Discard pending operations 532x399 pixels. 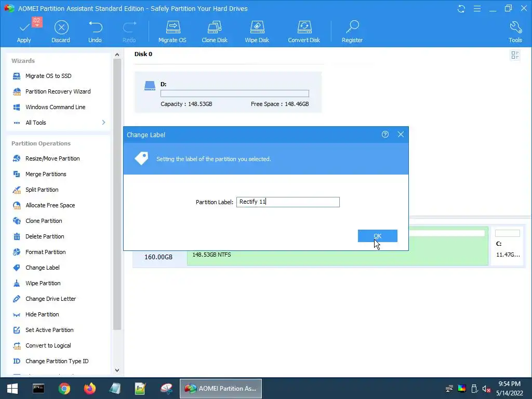pos(61,32)
